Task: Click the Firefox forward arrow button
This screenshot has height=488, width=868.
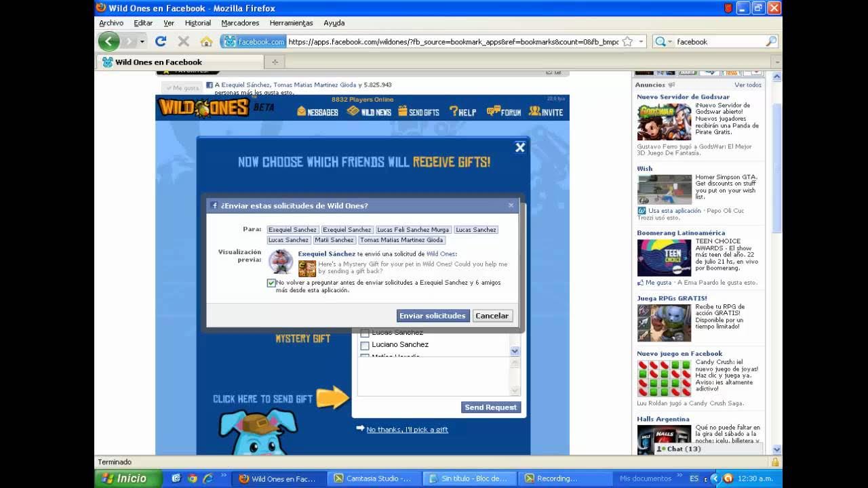Action: click(129, 41)
